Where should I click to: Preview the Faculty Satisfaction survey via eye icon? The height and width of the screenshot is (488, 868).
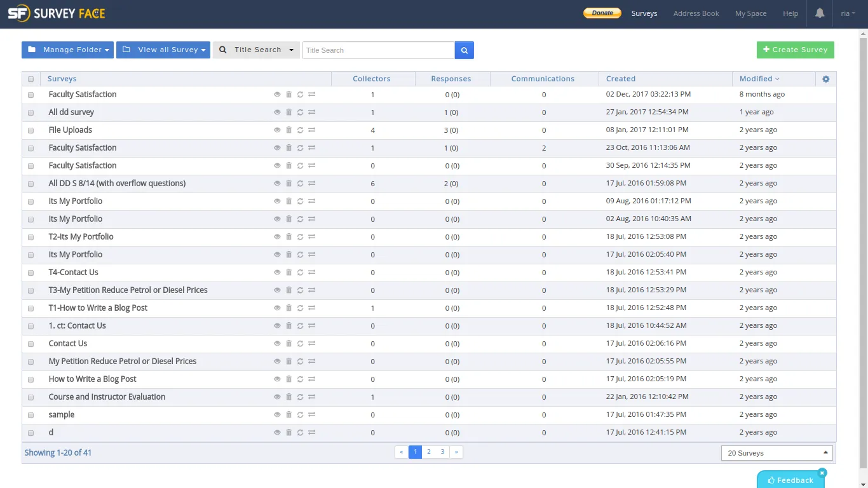click(277, 94)
